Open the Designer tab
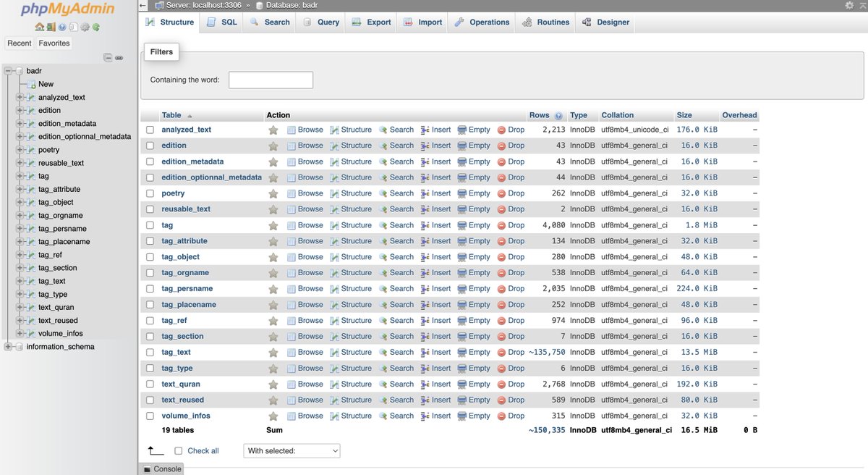The width and height of the screenshot is (868, 475). 605,22
